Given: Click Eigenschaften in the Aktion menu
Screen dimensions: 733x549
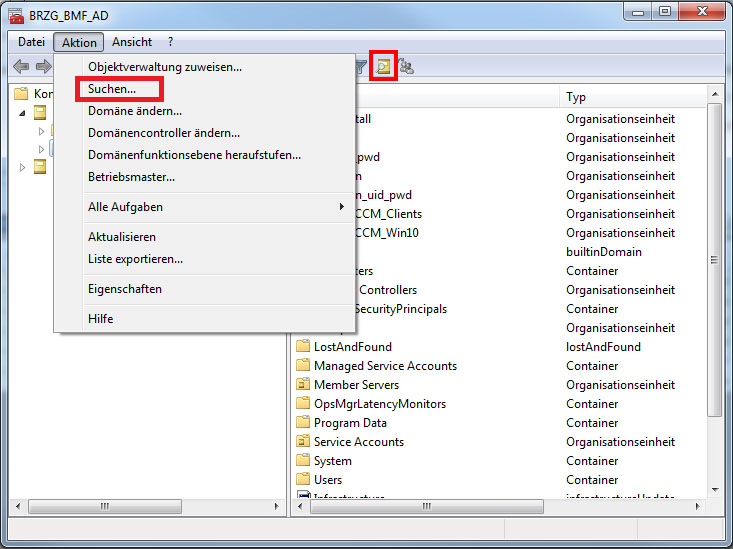Looking at the screenshot, I should pyautogui.click(x=125, y=289).
